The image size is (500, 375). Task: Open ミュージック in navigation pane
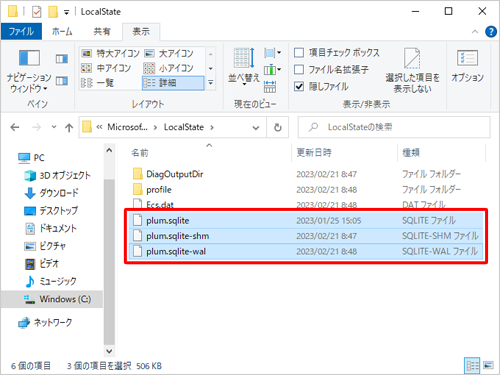51,281
